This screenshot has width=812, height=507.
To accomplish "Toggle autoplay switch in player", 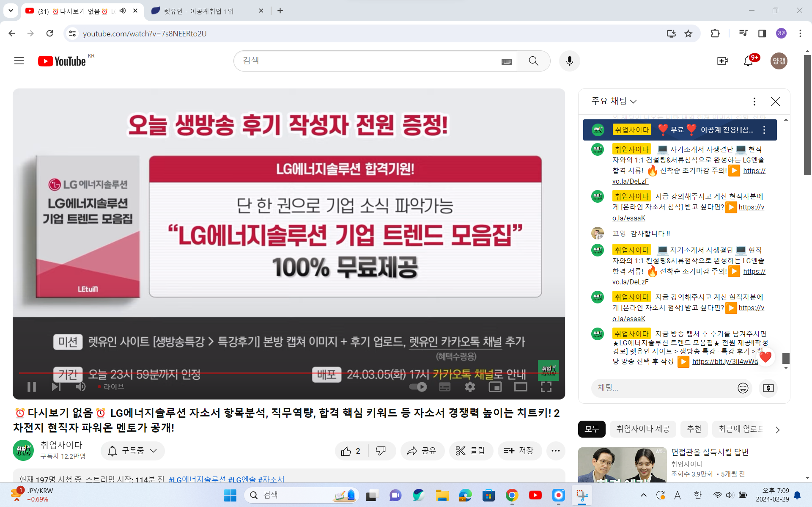I will coord(418,386).
